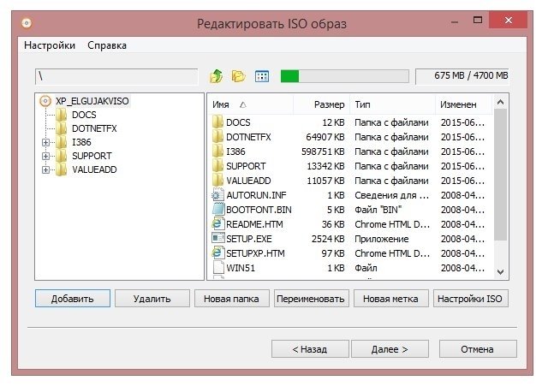Cancel with the Отмена button

pyautogui.click(x=478, y=349)
